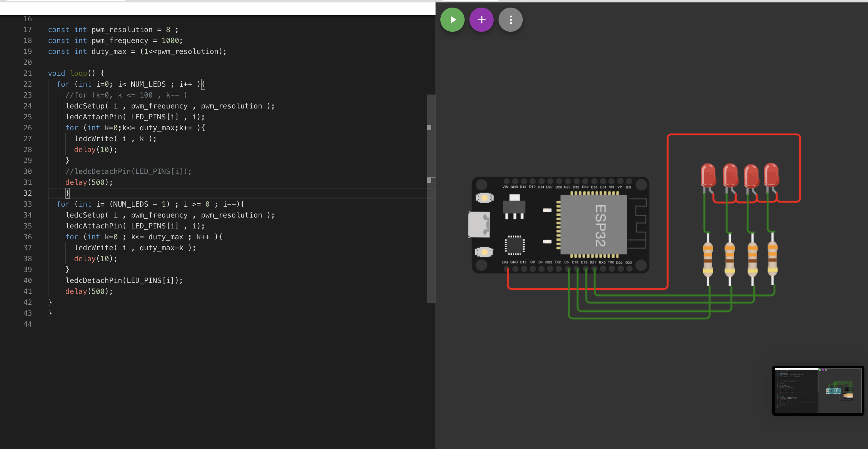The width and height of the screenshot is (868, 449).
Task: Open the project thumbnail preview
Action: pos(818,390)
